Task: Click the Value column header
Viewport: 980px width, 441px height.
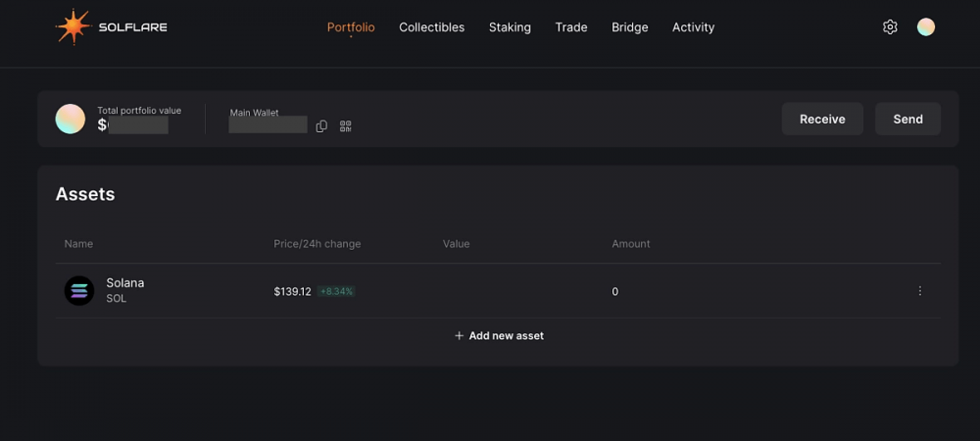Action: pyautogui.click(x=457, y=244)
